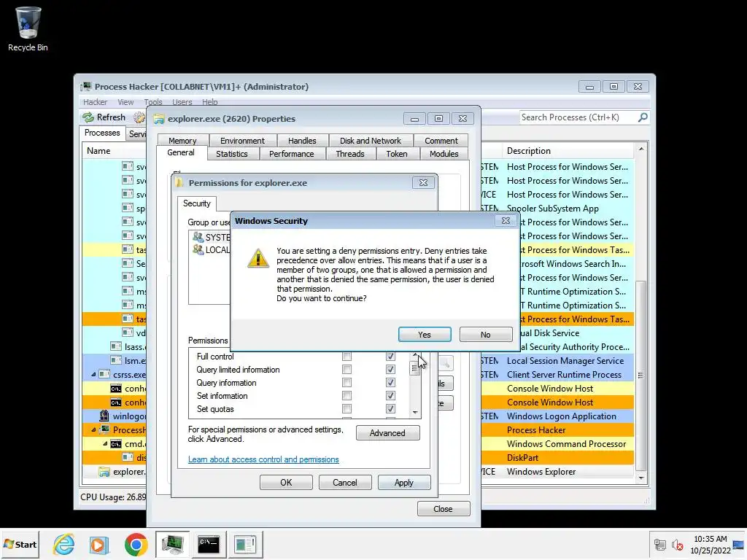This screenshot has height=560, width=747.
Task: Click the taskbar clock showing 10:35 AM
Action: (711, 544)
